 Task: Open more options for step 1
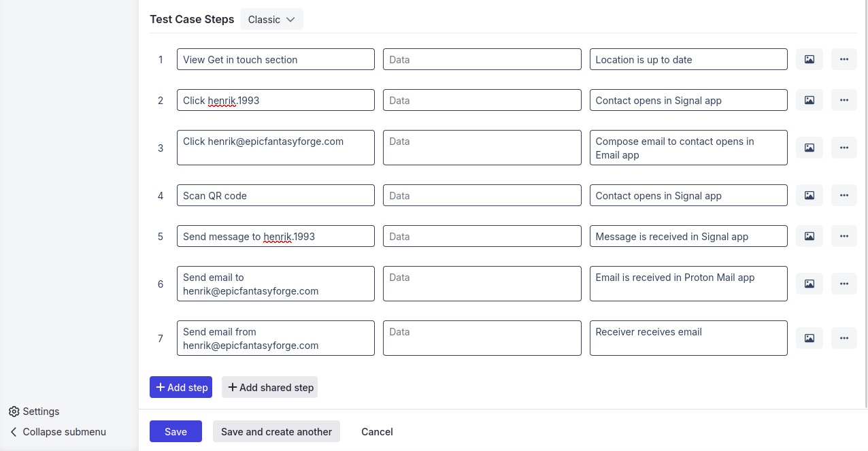[844, 59]
